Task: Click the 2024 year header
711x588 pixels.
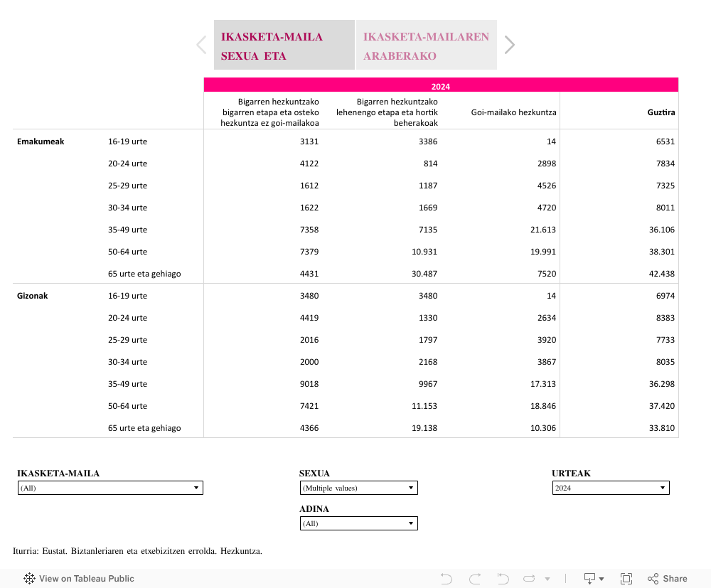Action: pyautogui.click(x=441, y=86)
